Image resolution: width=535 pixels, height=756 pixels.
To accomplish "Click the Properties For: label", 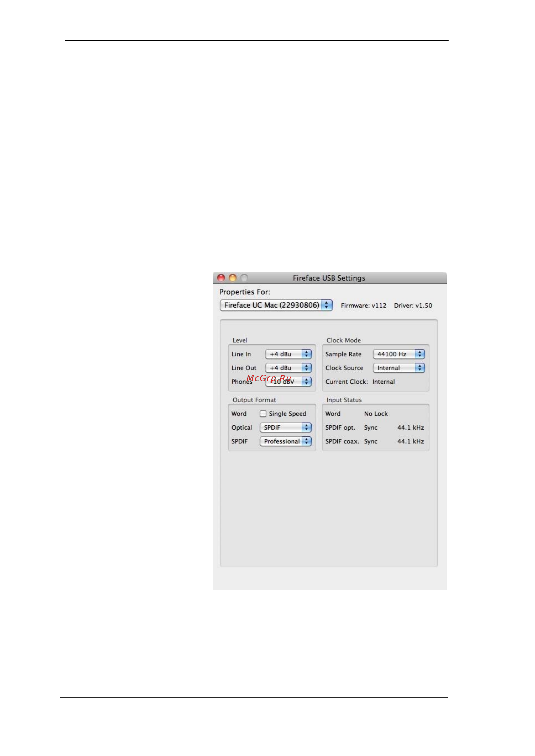I will (x=245, y=292).
